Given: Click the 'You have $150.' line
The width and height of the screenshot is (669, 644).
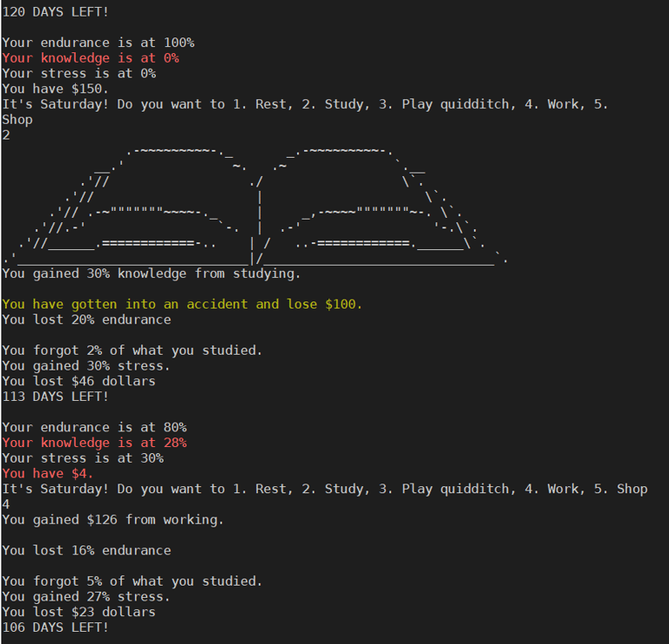Looking at the screenshot, I should [x=56, y=89].
